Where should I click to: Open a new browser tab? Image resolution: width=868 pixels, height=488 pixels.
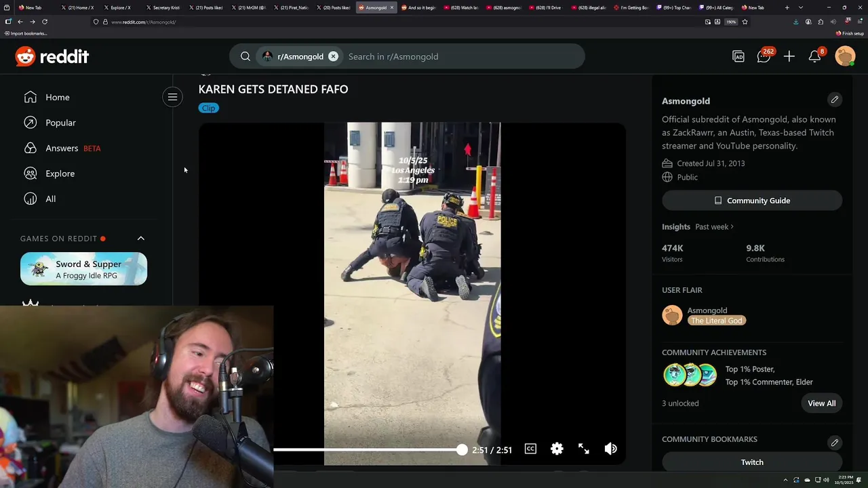tap(787, 7)
